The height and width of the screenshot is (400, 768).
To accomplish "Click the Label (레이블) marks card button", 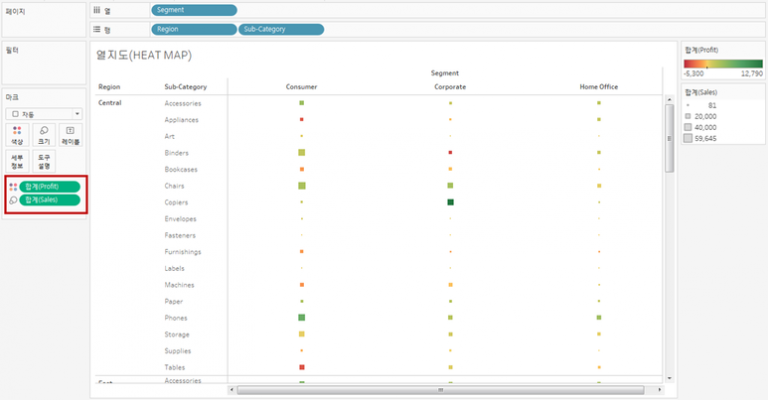I will point(70,135).
